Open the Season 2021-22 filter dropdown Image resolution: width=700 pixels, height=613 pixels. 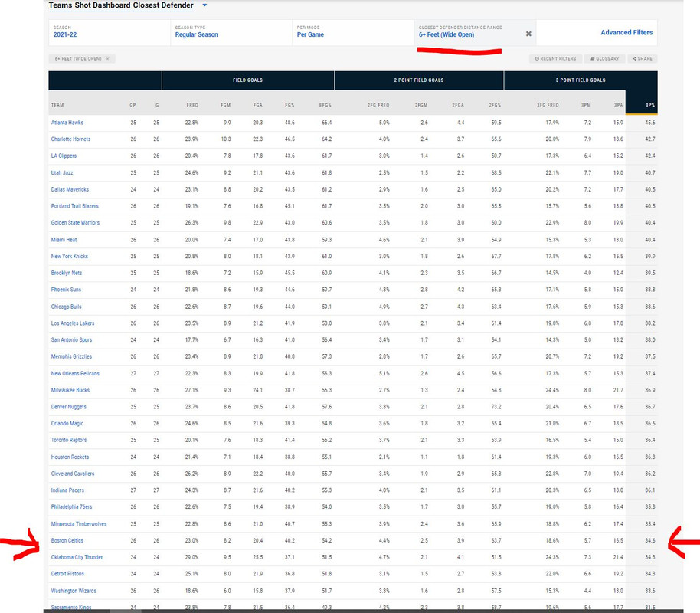(110, 32)
